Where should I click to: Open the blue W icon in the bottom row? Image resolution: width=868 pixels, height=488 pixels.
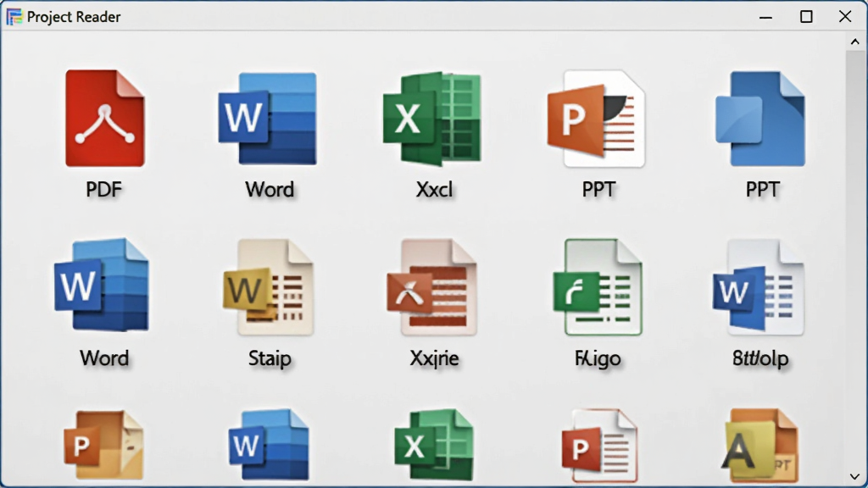269,444
